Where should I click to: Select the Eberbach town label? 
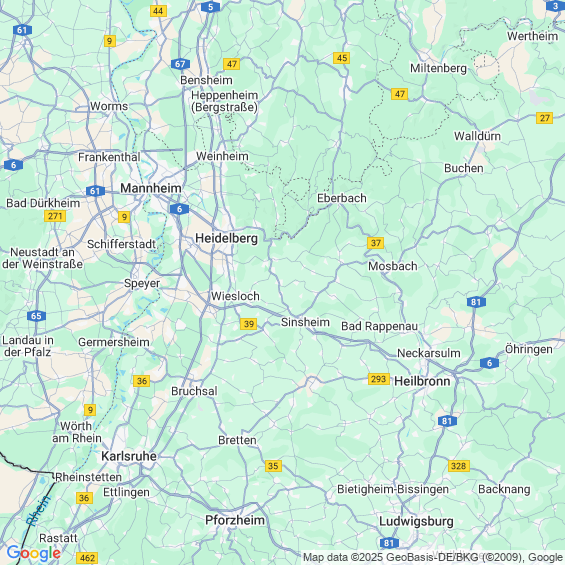(x=342, y=198)
